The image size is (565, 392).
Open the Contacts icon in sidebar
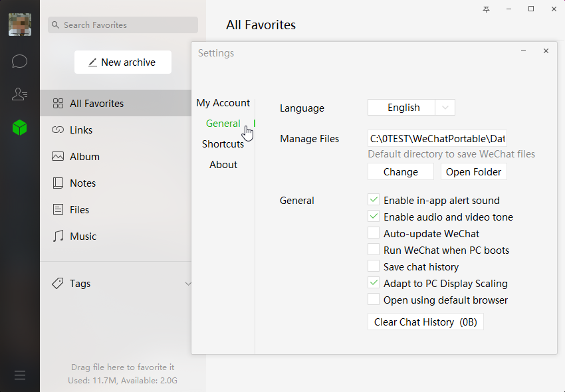19,94
